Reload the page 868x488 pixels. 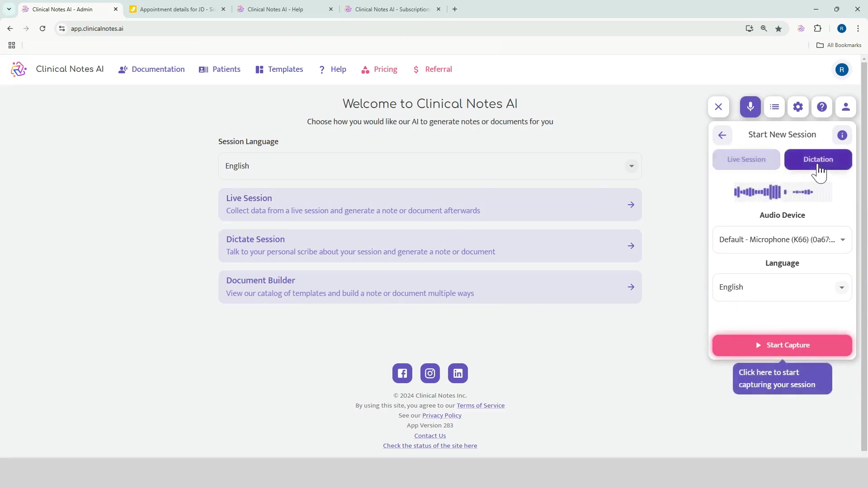(x=42, y=28)
